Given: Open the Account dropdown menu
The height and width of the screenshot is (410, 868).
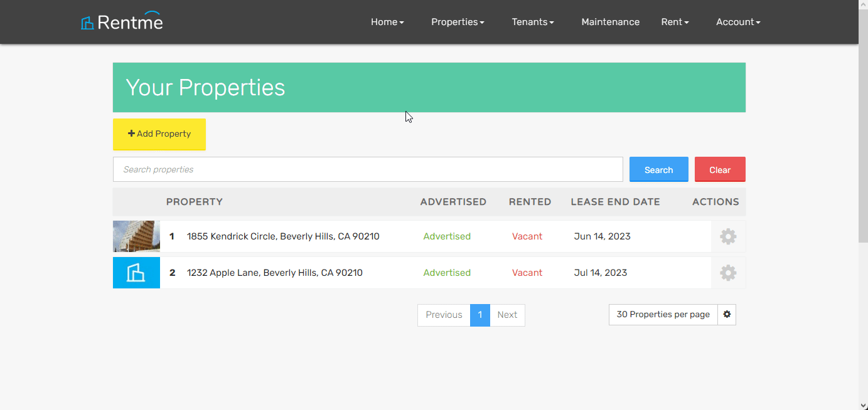Looking at the screenshot, I should pyautogui.click(x=738, y=21).
